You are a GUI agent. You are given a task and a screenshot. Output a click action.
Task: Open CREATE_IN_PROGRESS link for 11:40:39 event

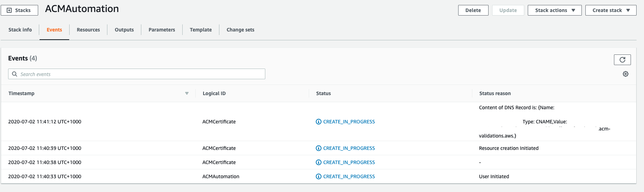(349, 148)
